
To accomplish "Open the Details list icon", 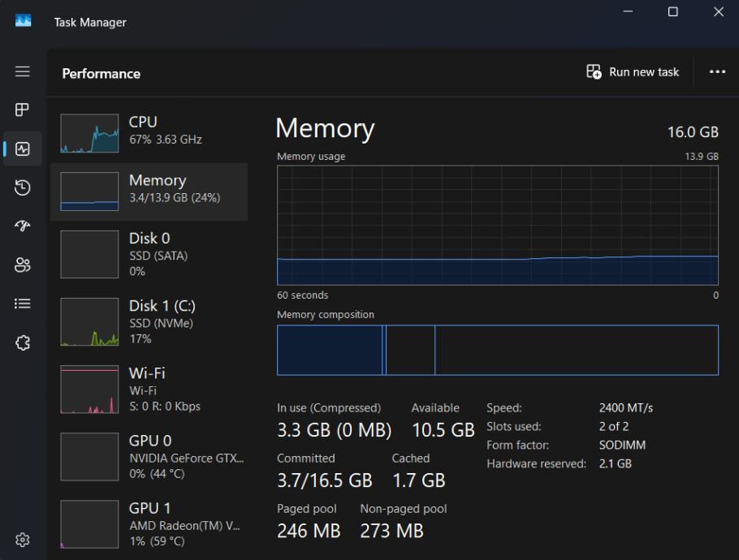I will click(23, 304).
